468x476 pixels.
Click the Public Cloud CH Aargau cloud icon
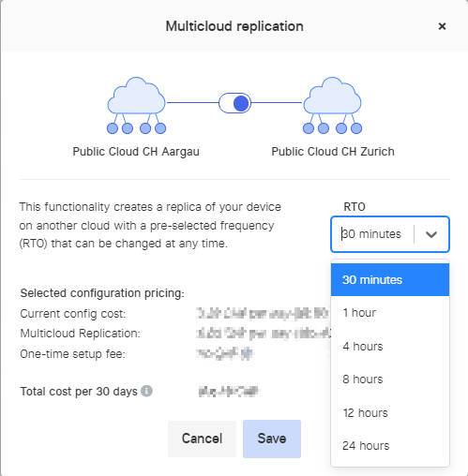(x=136, y=105)
